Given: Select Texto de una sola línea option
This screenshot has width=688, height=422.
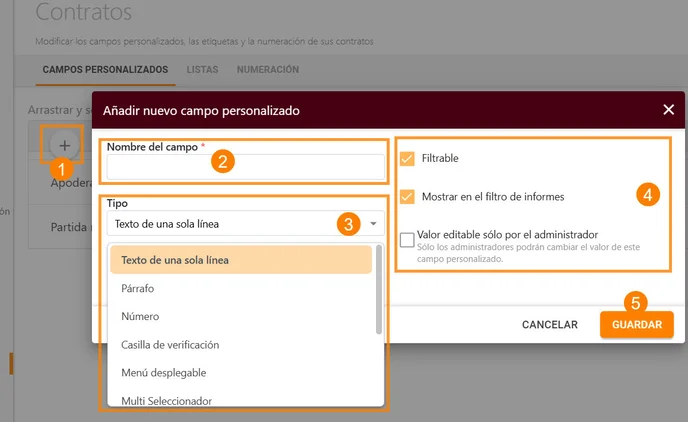Looking at the screenshot, I should [241, 260].
